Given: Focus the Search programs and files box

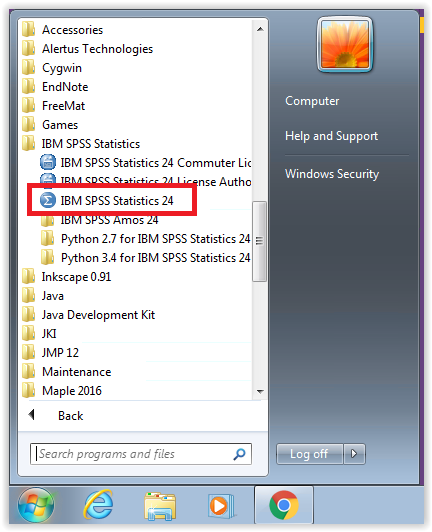Looking at the screenshot, I should point(140,454).
